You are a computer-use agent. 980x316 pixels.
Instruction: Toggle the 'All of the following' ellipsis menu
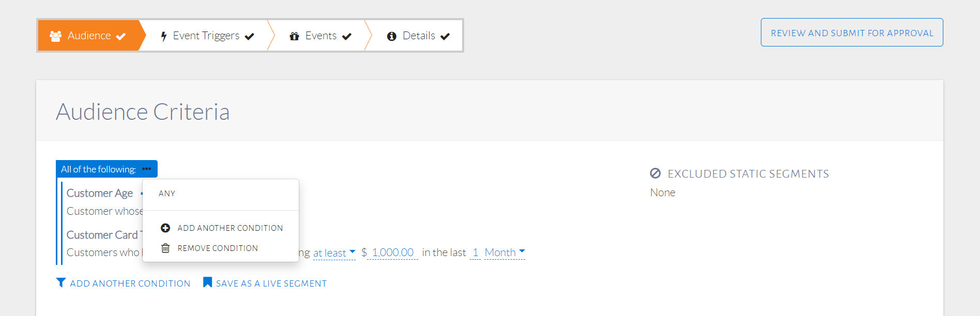(x=147, y=169)
